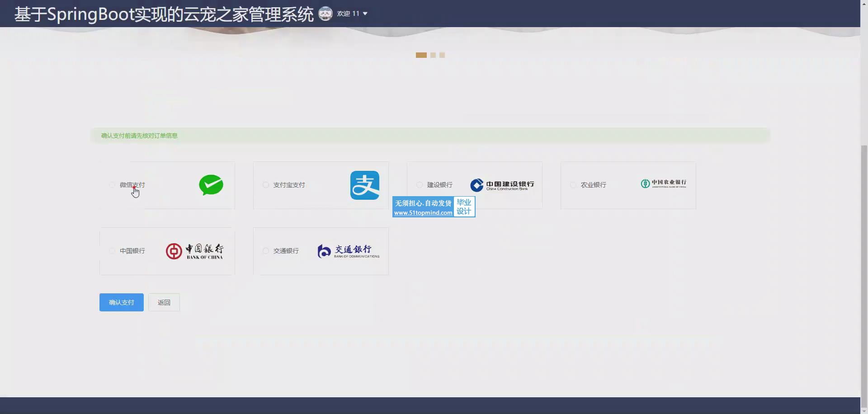Go to first carousel slide indicator
The width and height of the screenshot is (868, 414).
pyautogui.click(x=421, y=55)
